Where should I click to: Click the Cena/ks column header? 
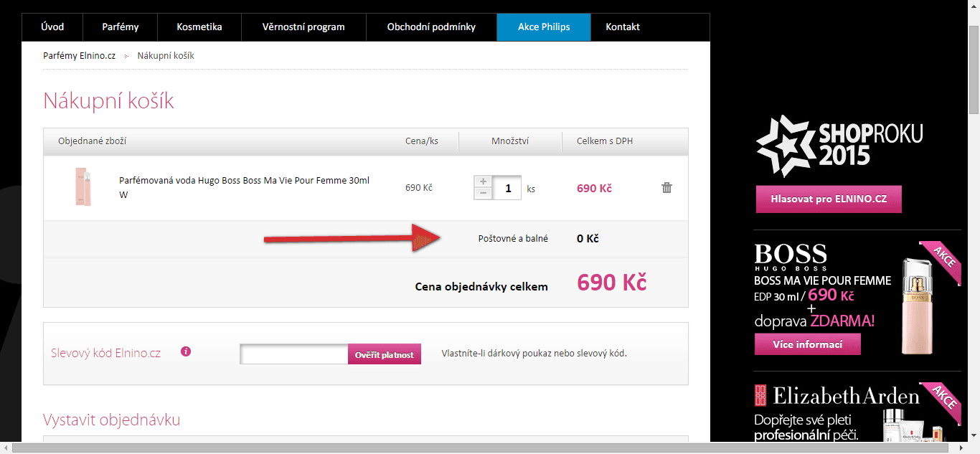422,141
